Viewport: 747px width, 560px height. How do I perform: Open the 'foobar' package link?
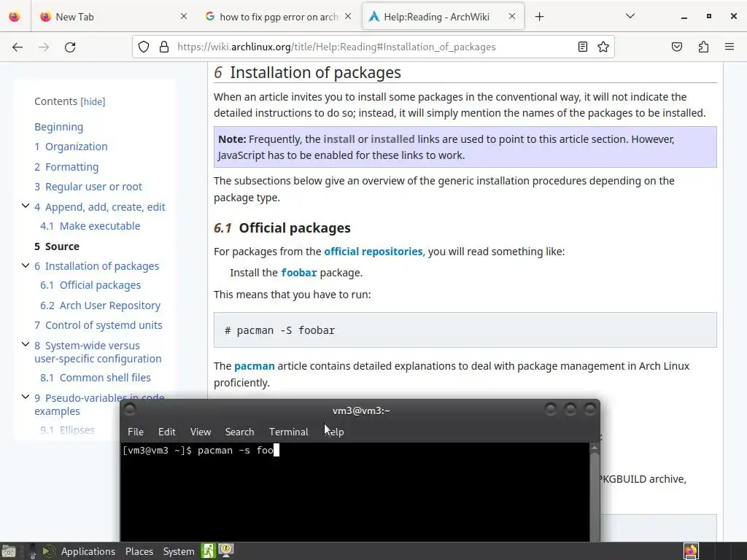coord(298,273)
